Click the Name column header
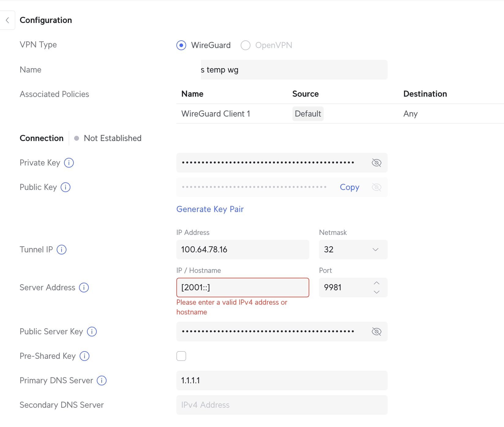 [x=192, y=94]
